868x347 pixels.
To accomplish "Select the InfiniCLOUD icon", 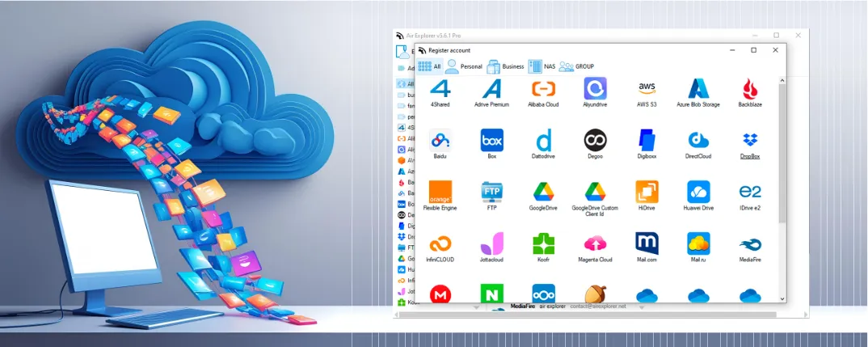I will click(x=440, y=243).
